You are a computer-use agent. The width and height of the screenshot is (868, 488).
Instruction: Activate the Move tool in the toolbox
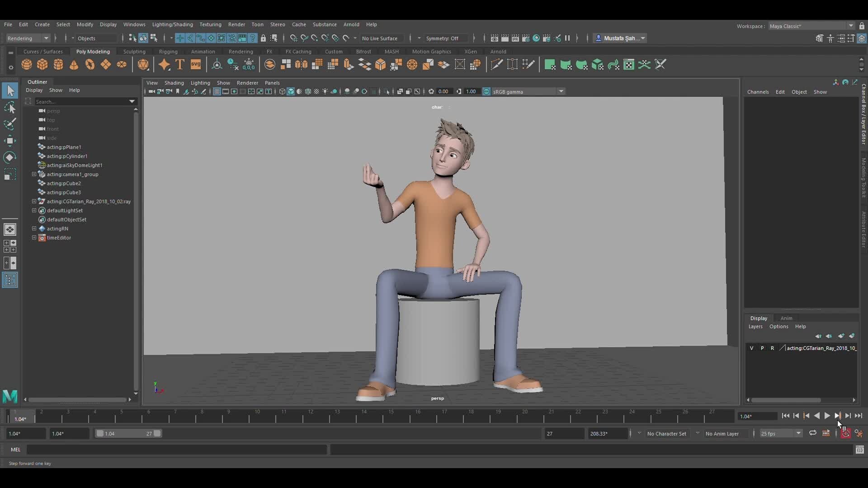click(x=10, y=141)
